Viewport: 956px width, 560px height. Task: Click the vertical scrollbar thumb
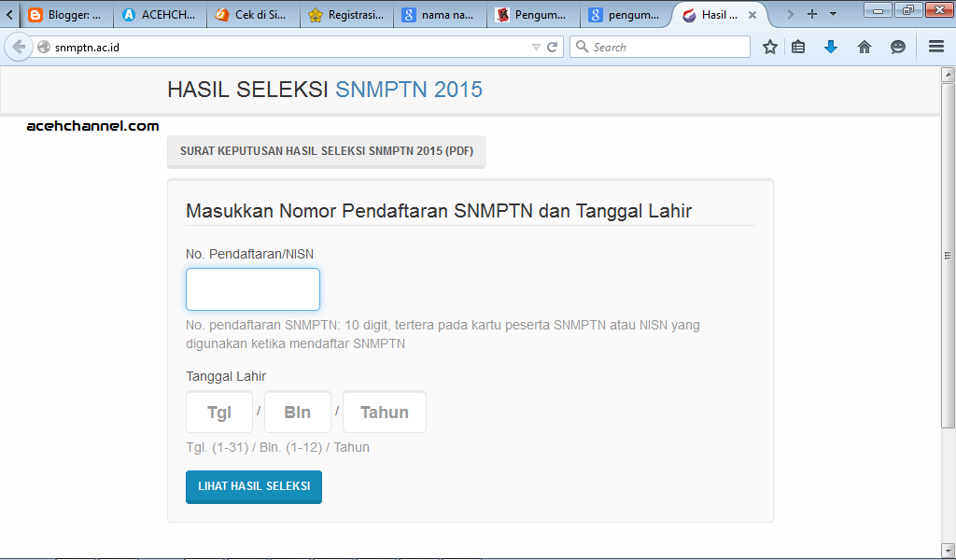(948, 256)
